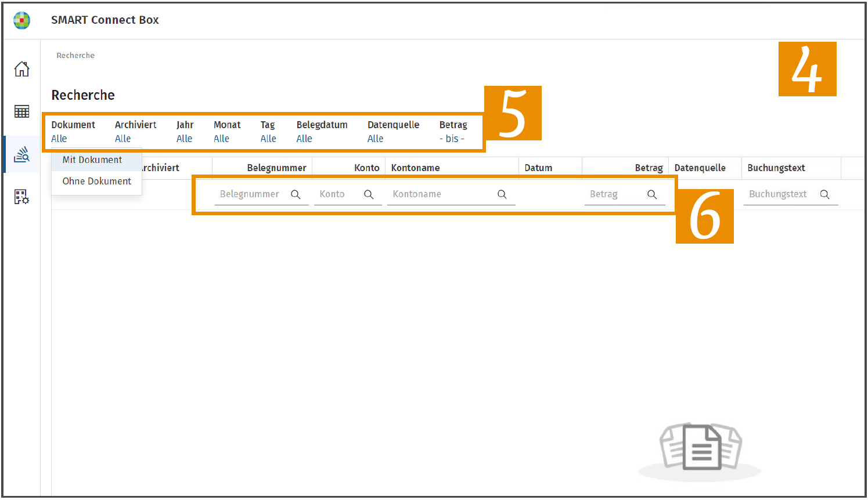The image size is (868, 500).
Task: Open the Dokument filter dropdown
Action: [59, 139]
